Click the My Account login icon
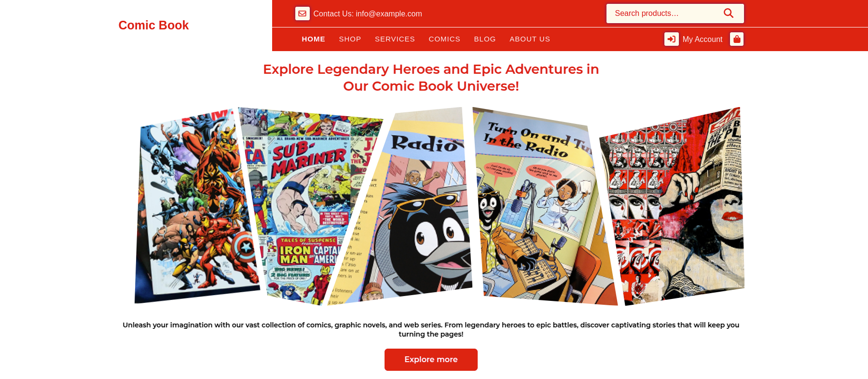 pyautogui.click(x=671, y=39)
